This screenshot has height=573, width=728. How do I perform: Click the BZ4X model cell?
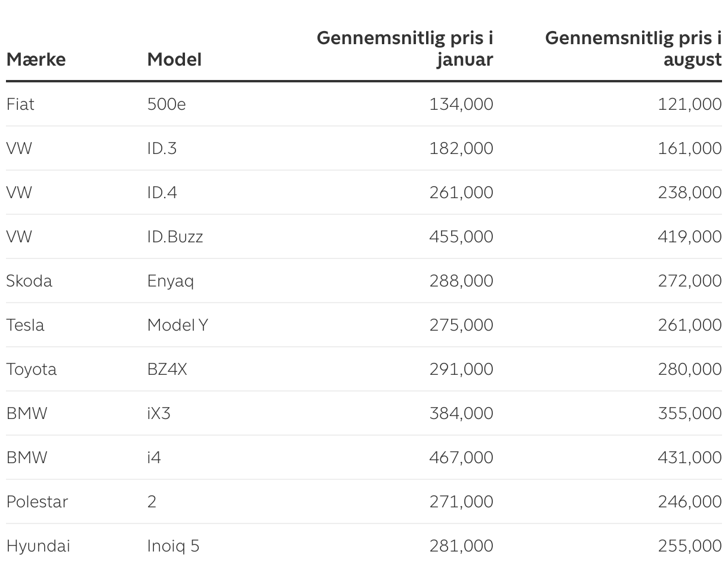point(167,369)
